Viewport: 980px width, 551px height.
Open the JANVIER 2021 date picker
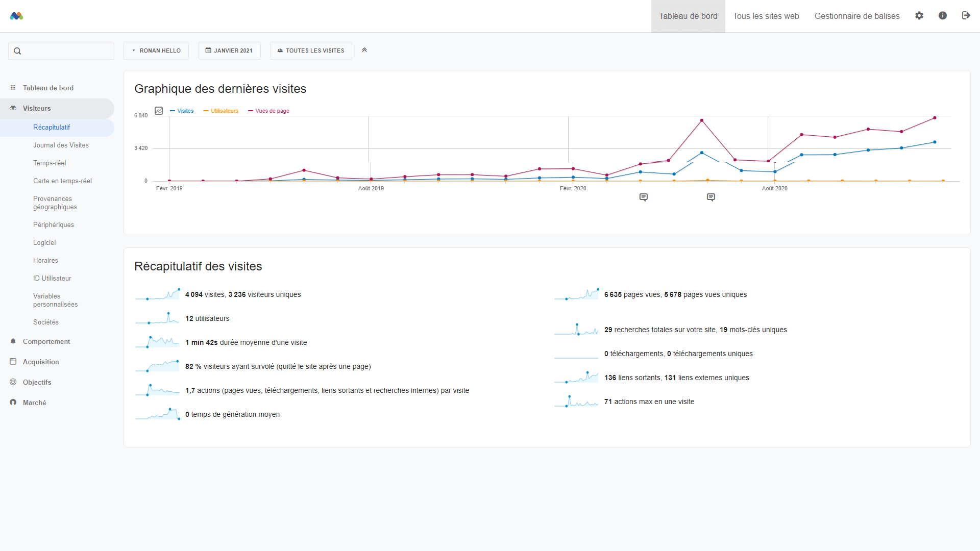point(229,51)
